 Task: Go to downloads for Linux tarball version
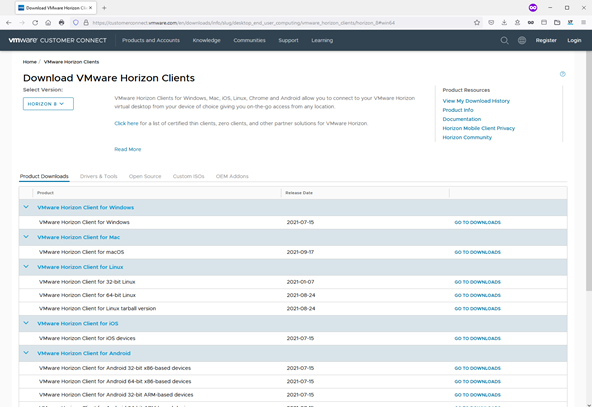click(x=478, y=309)
